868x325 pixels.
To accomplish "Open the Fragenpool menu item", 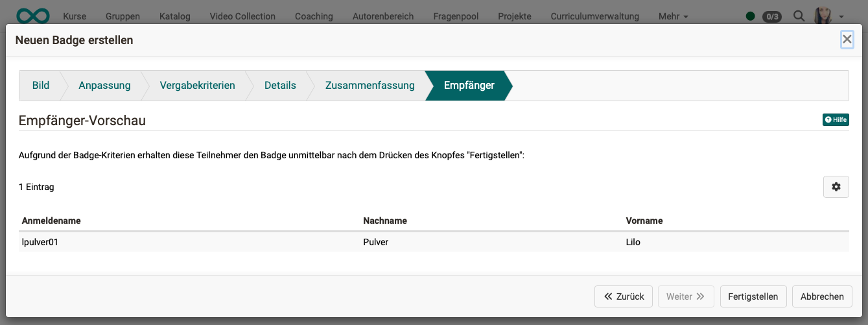I will [456, 16].
